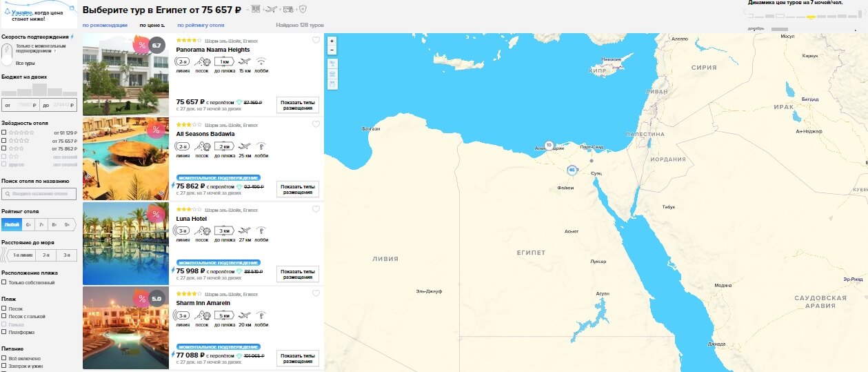Show room types for All Seasons Badawia
Screen dimensions: 868x372
click(x=298, y=189)
